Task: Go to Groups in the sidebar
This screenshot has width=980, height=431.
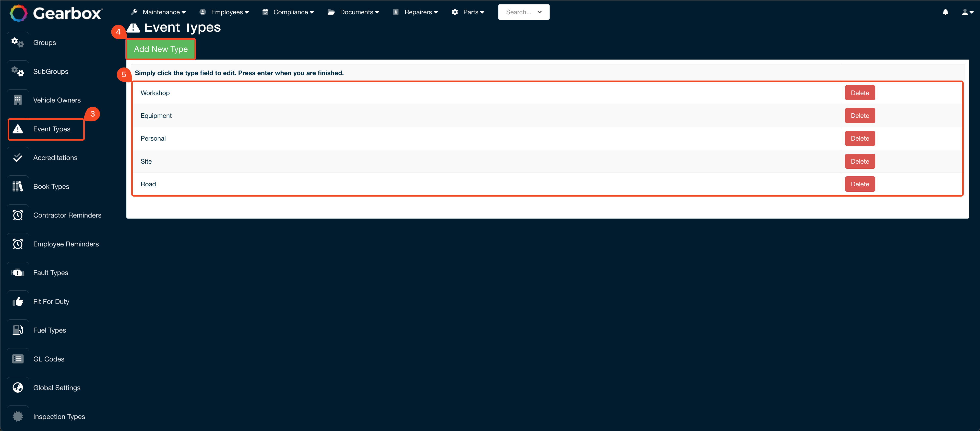Action: (44, 43)
